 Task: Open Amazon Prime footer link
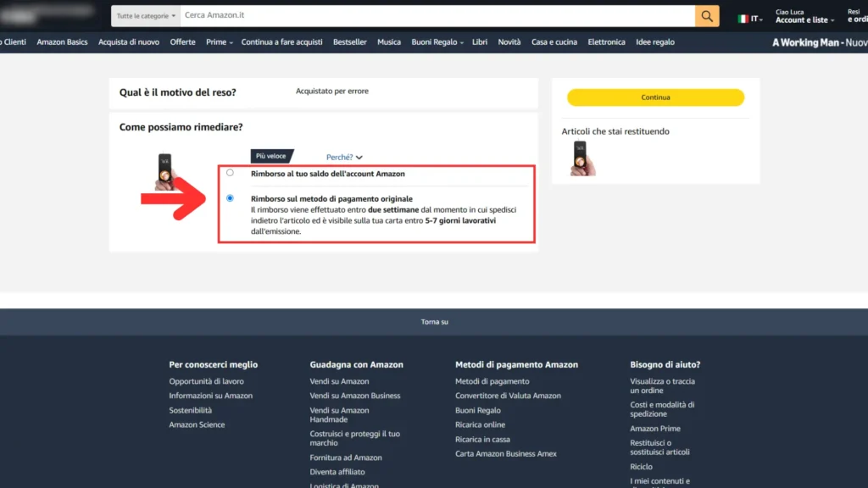pos(655,428)
